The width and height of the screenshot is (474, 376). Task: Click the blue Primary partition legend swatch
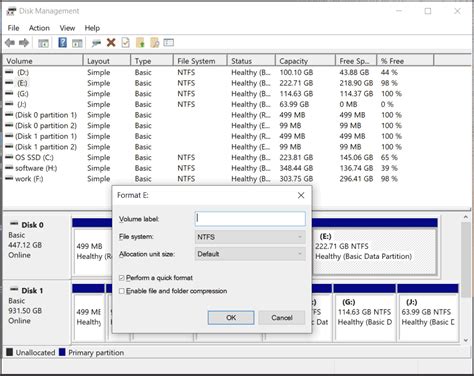pyautogui.click(x=62, y=352)
